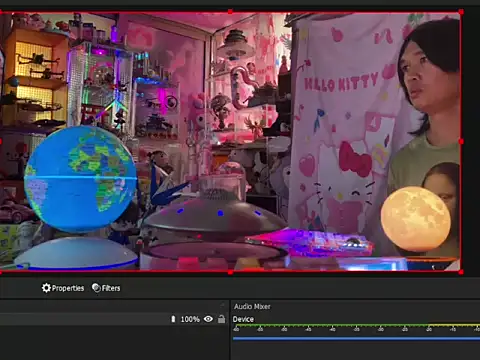Click the Properties text label
This screenshot has width=480, height=360.
[x=68, y=288]
